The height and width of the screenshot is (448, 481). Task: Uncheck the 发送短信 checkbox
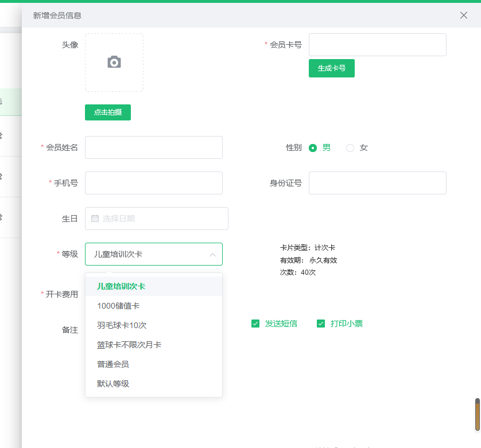click(x=255, y=324)
